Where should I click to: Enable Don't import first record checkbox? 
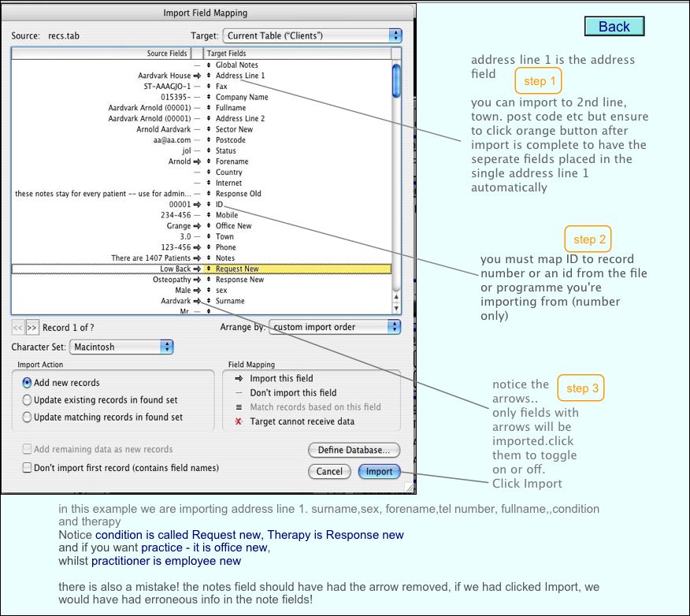pos(27,467)
